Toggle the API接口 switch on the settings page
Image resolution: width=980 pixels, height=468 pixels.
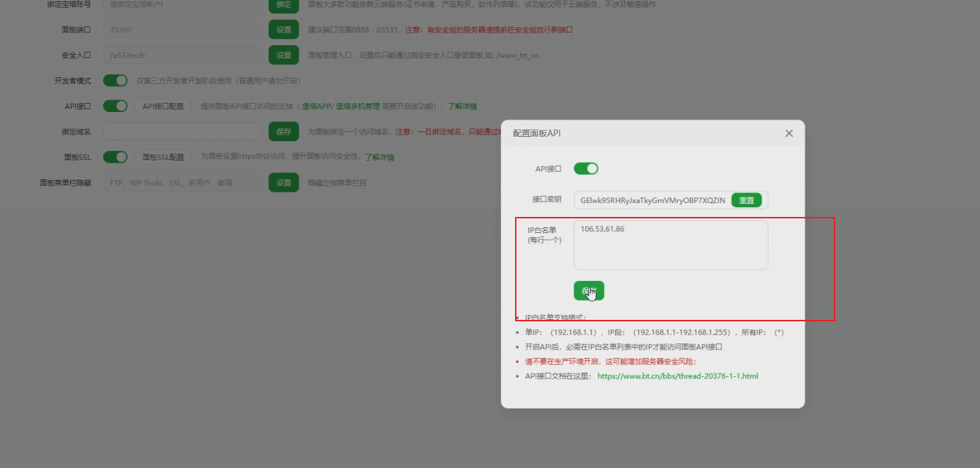(x=116, y=106)
